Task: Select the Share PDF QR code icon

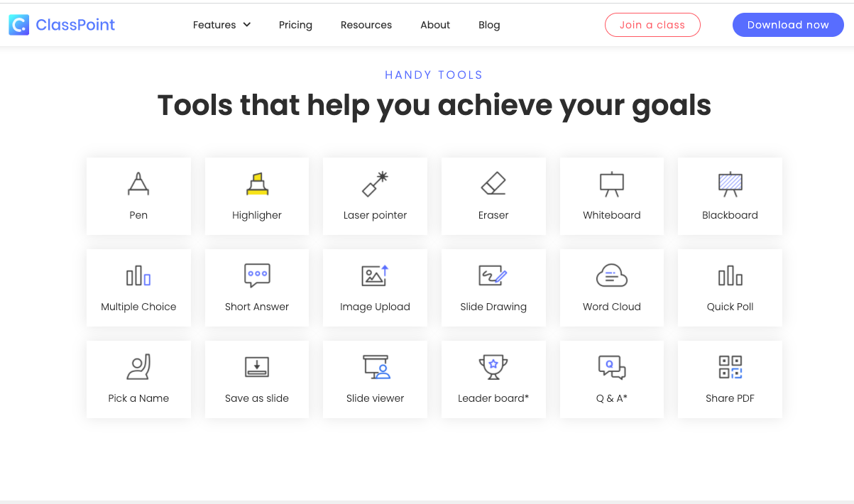Action: tap(730, 367)
